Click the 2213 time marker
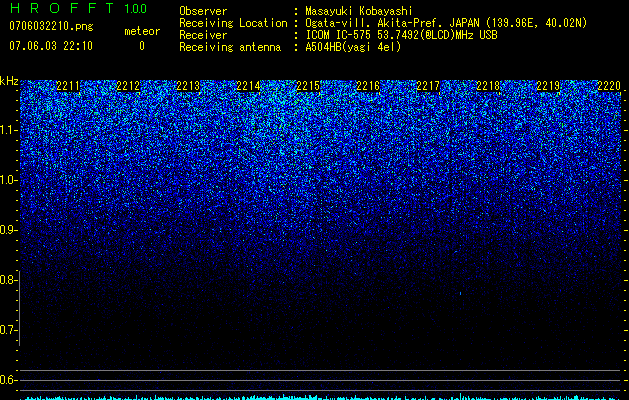 tap(188, 86)
